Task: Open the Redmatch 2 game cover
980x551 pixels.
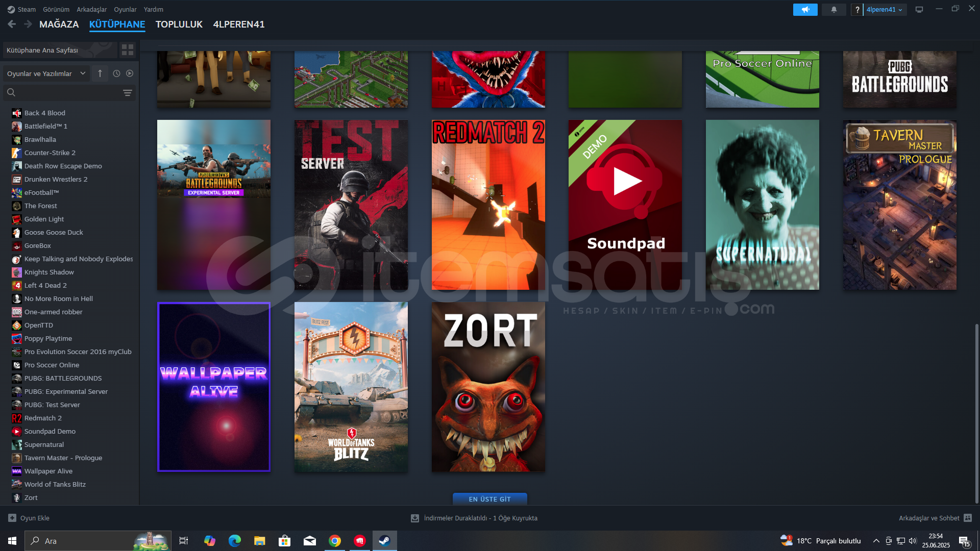Action: (488, 205)
